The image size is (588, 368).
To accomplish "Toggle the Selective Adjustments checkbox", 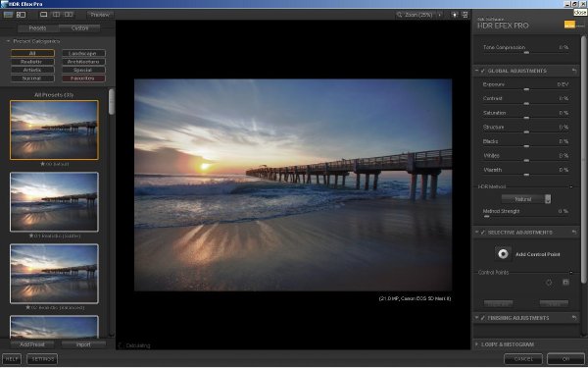I will pos(482,233).
